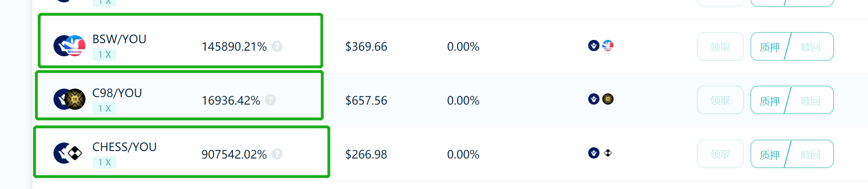Click the C98/YOU pair token icon
The width and height of the screenshot is (868, 189).
(69, 99)
